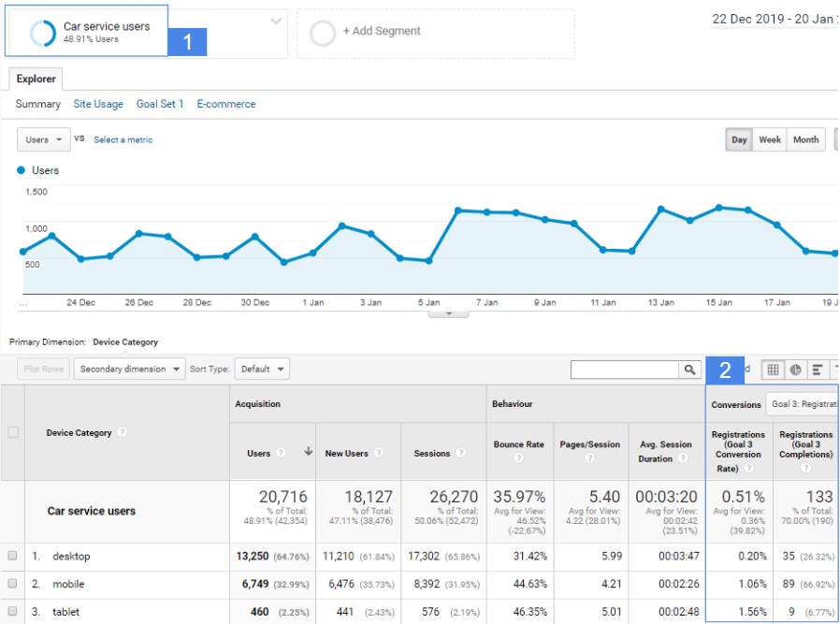The width and height of the screenshot is (840, 624).
Task: Sort by Sessions column header
Action: [x=432, y=454]
